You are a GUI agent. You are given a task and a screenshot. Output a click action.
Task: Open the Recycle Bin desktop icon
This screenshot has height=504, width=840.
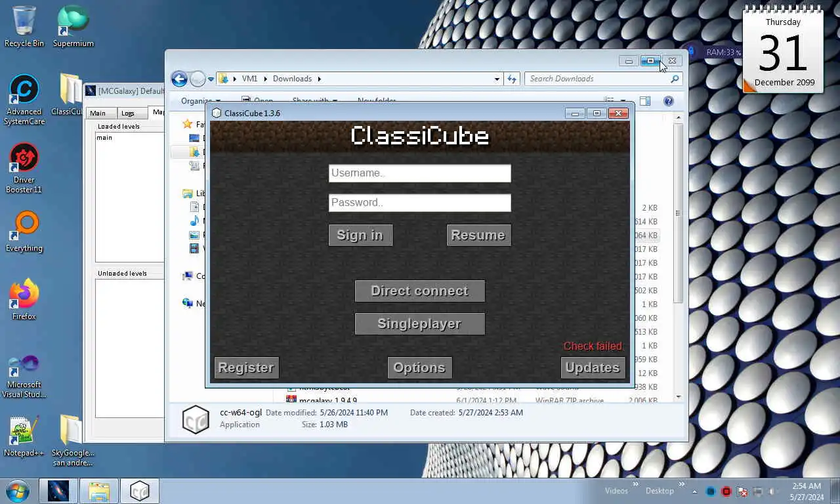[24, 26]
